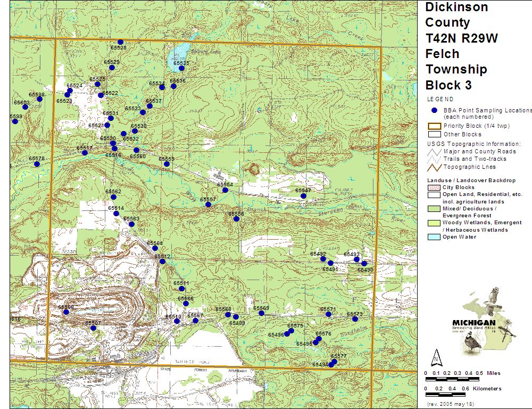Click sampling point 65528 marker
532x409 pixels.
[121, 42]
